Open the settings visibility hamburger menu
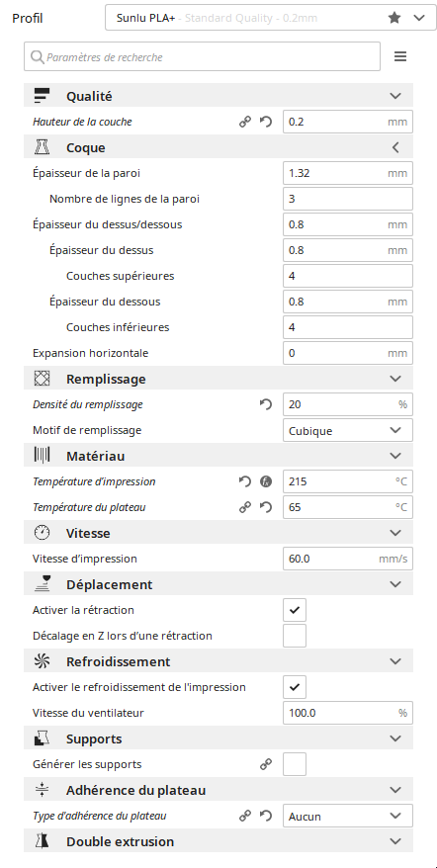Screen dimensions: 437x868 pos(399,56)
